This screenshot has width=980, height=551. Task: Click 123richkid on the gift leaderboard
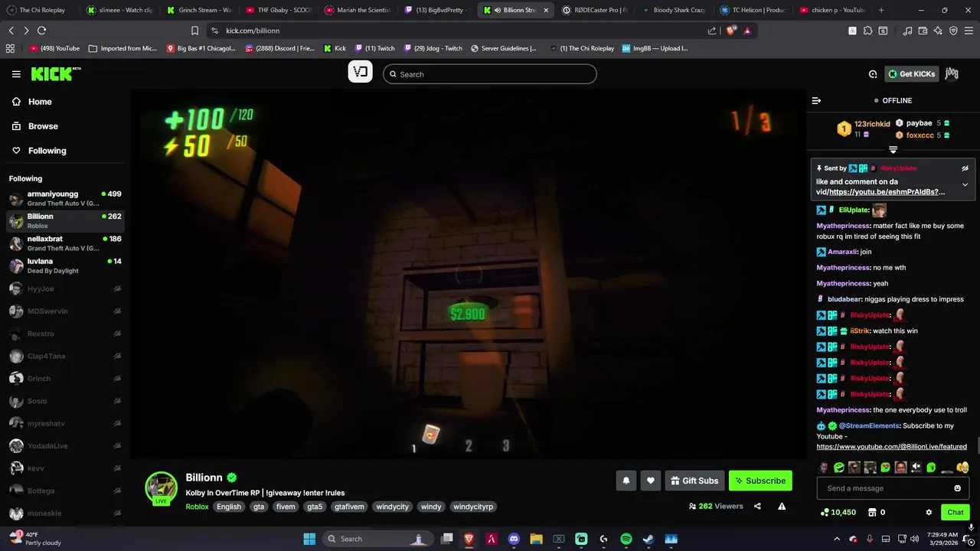point(872,123)
